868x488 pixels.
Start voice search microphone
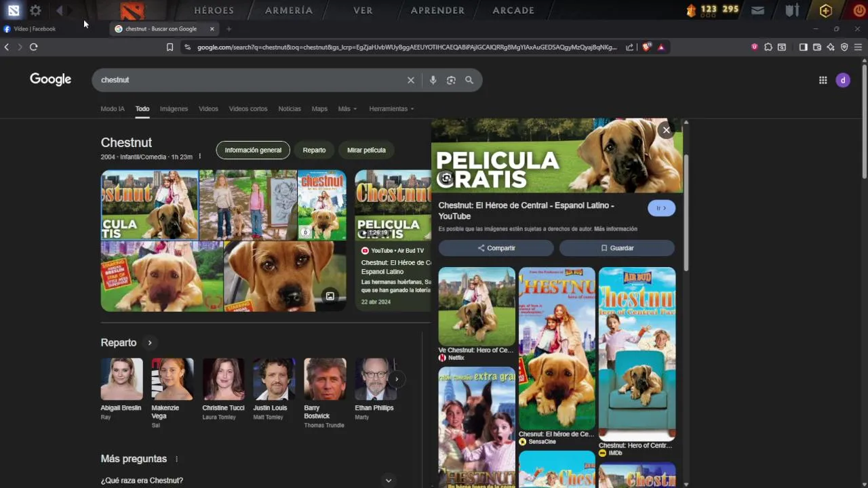[433, 80]
